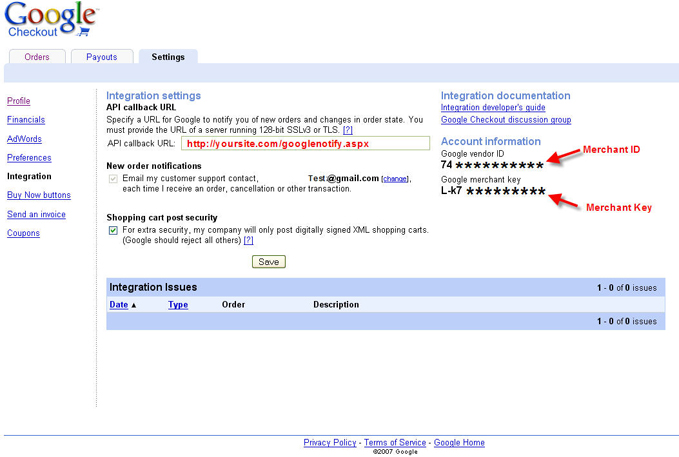
Task: Toggle digitally signed XML carts checkbox
Action: [x=113, y=230]
